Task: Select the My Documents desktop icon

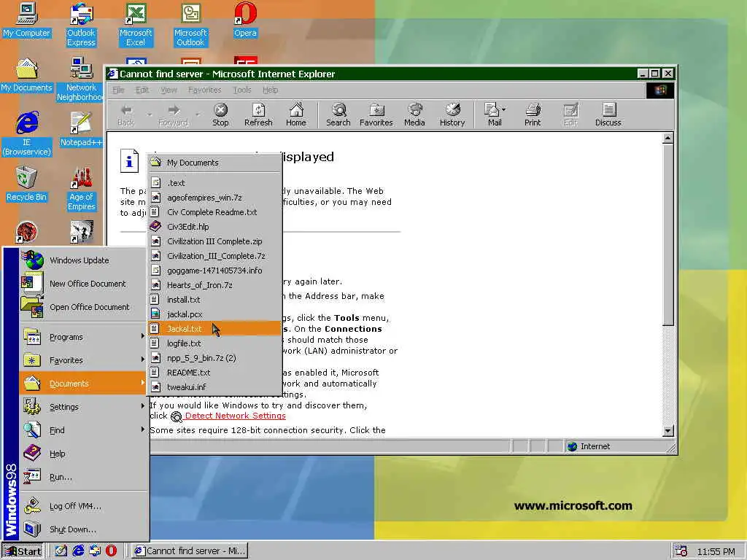Action: [x=27, y=75]
